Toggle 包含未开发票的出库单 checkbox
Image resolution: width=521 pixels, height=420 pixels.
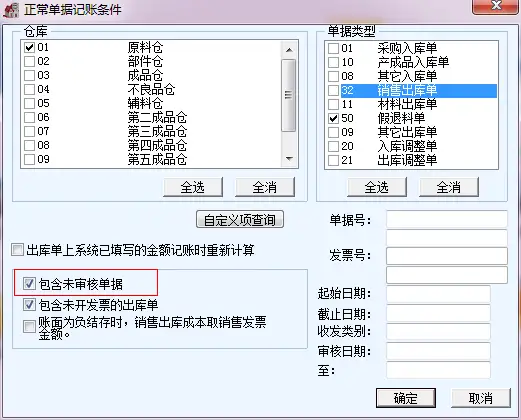[x=29, y=305]
